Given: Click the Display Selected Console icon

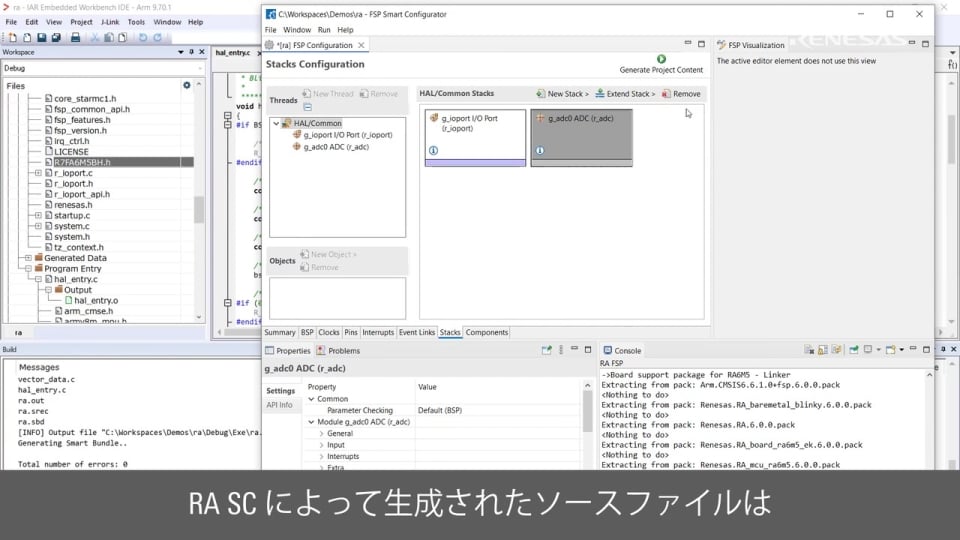Looking at the screenshot, I should 868,350.
